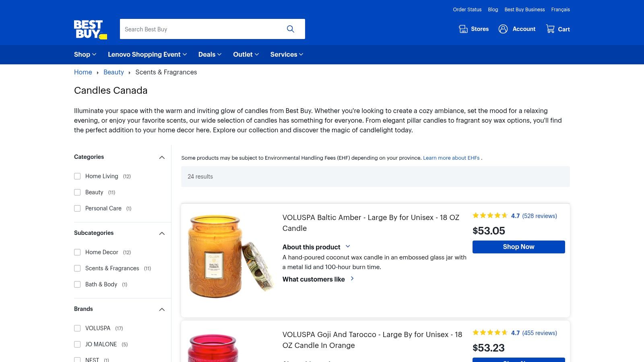Filter by NEST brand checkbox
The image size is (644, 362).
(x=77, y=360)
